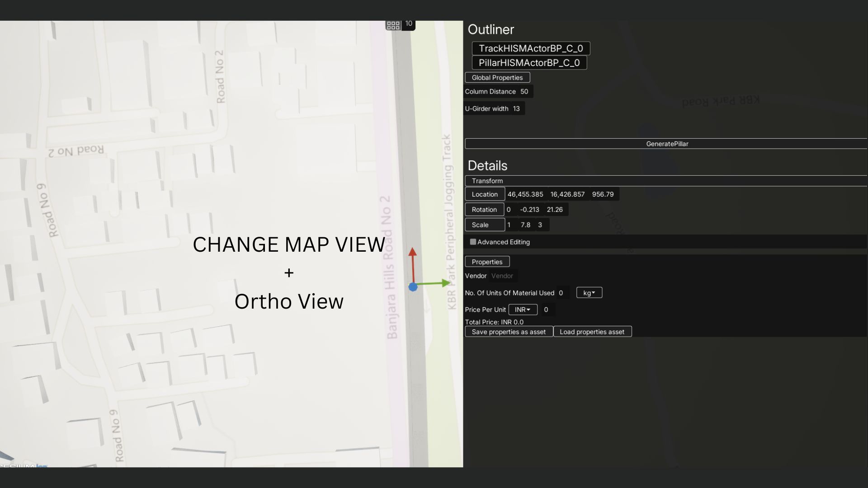Click the Scale label button
This screenshot has width=868, height=488.
[x=485, y=225]
